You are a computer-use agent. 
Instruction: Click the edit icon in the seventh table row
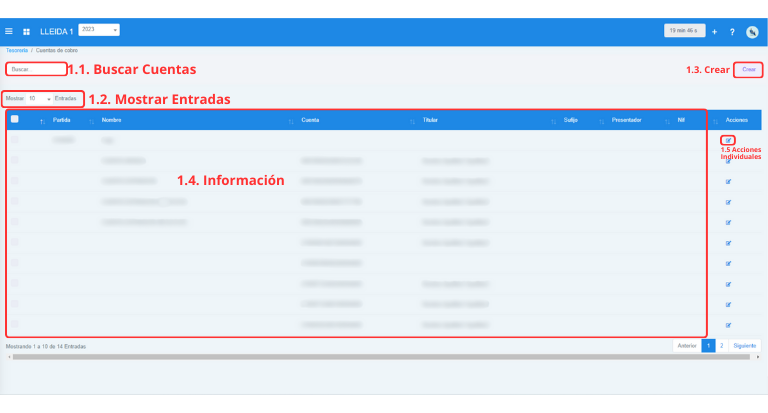[x=728, y=264]
